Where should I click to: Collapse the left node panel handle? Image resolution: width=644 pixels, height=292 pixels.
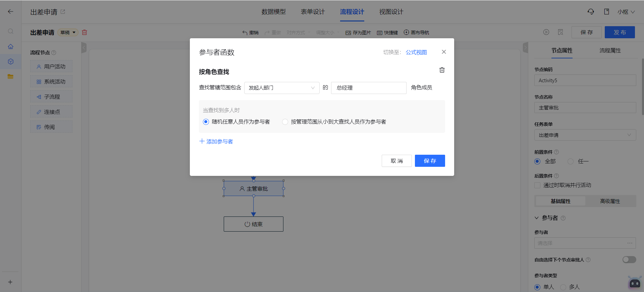(84, 48)
